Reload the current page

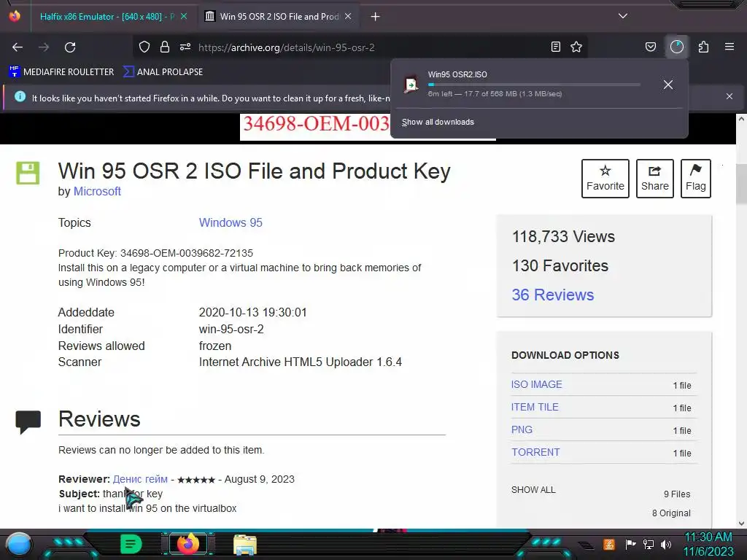pos(70,47)
